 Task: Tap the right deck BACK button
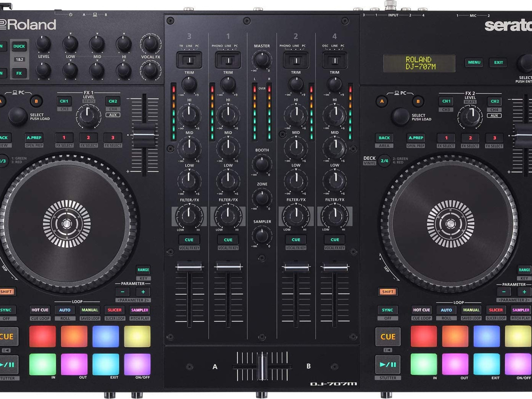tap(384, 138)
